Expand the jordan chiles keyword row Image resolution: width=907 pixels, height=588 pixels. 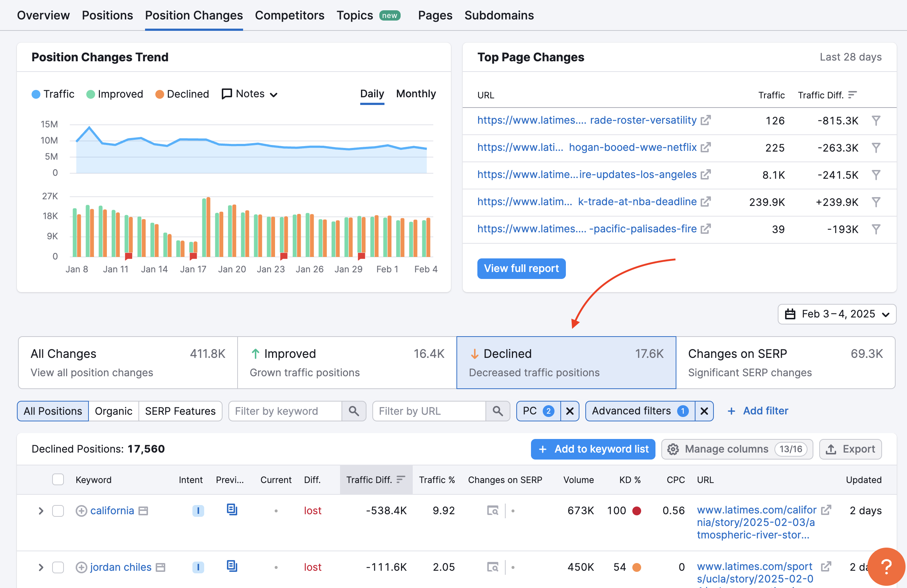point(41,567)
